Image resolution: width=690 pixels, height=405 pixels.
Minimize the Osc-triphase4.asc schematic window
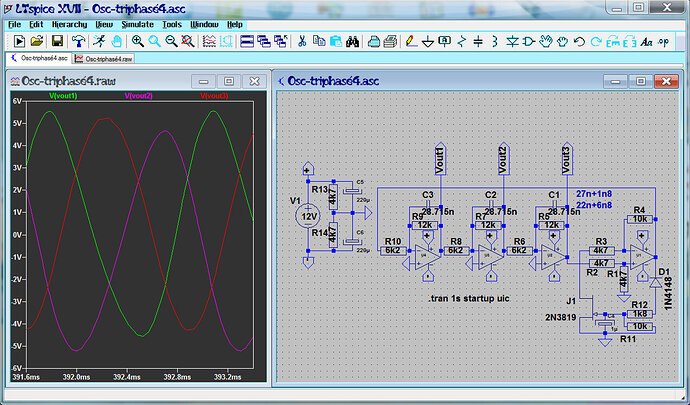[x=616, y=81]
